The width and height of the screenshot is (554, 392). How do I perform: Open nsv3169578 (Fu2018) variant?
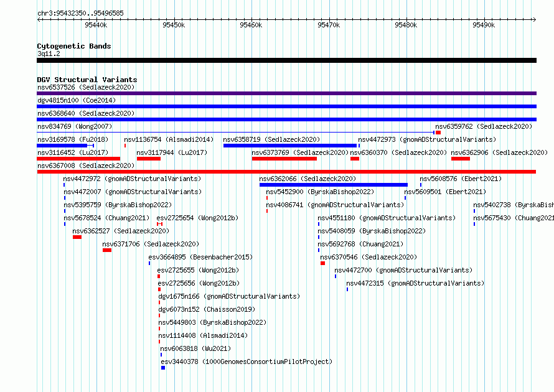[73, 139]
